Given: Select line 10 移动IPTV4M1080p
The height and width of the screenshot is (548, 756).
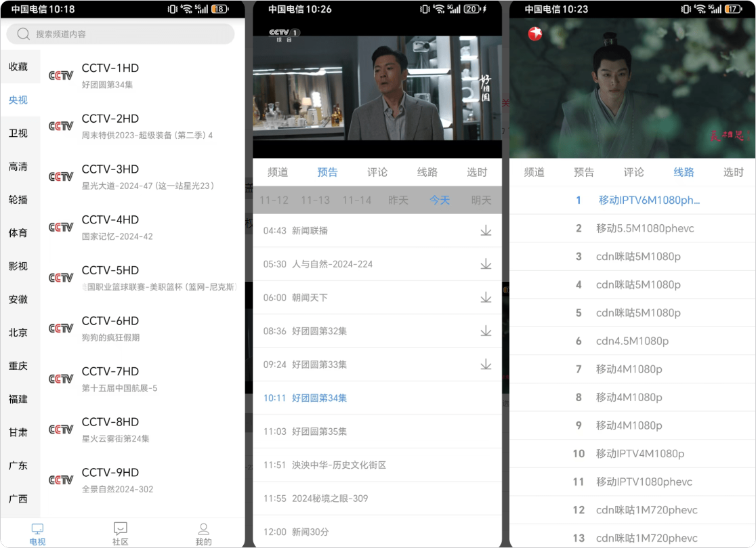Looking at the screenshot, I should click(632, 454).
